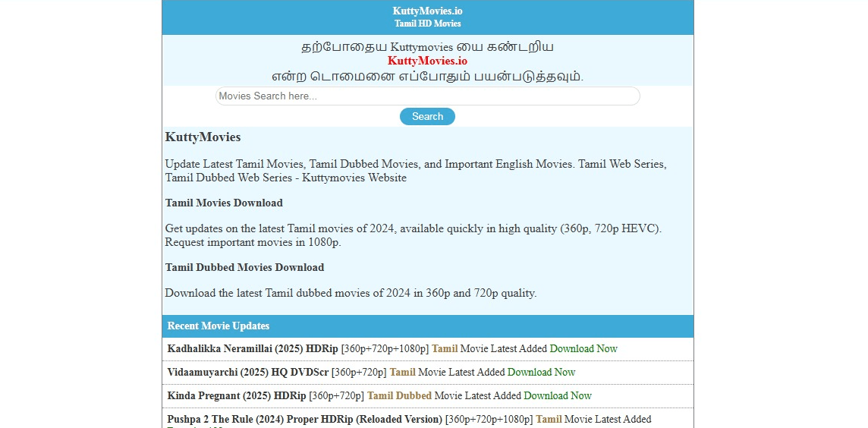
Task: Click Download Now for Kadhalikka Neramillai
Action: pyautogui.click(x=583, y=349)
